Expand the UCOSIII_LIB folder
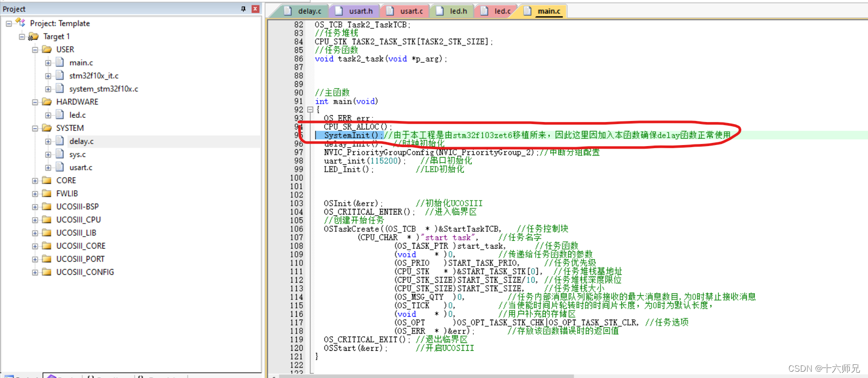Image resolution: width=868 pixels, height=378 pixels. point(35,233)
